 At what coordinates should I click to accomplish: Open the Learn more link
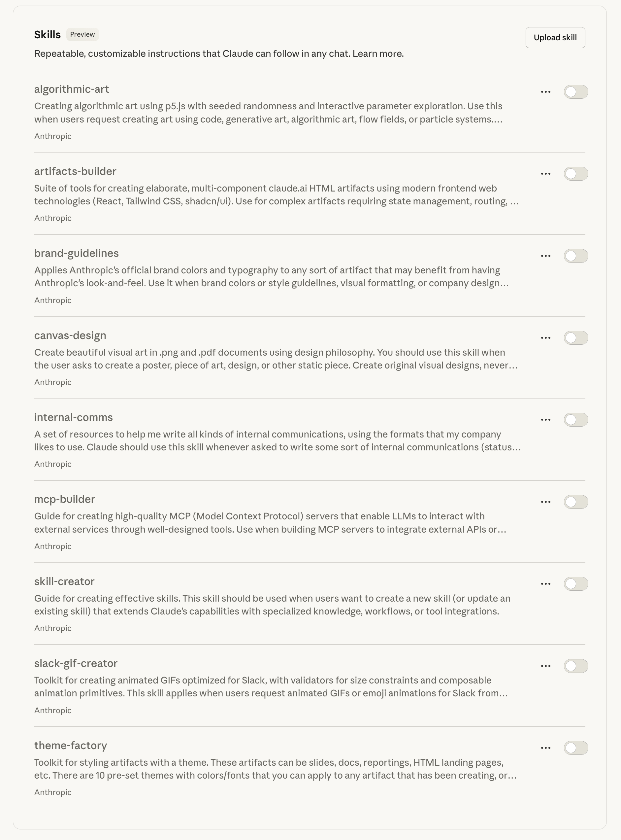point(377,54)
